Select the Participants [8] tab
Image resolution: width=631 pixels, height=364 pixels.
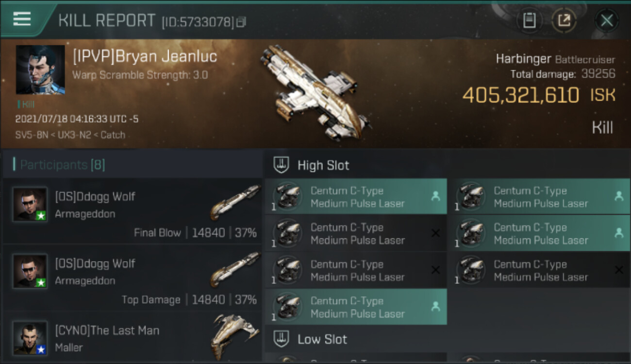pos(62,165)
